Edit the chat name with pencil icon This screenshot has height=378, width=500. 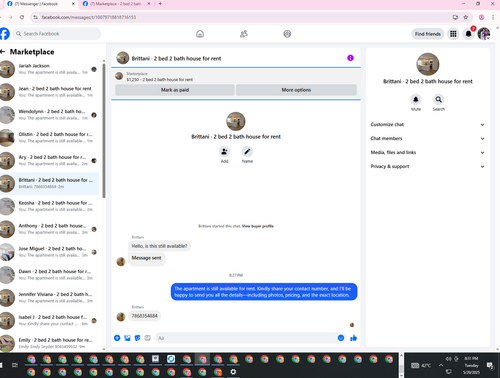tap(247, 152)
